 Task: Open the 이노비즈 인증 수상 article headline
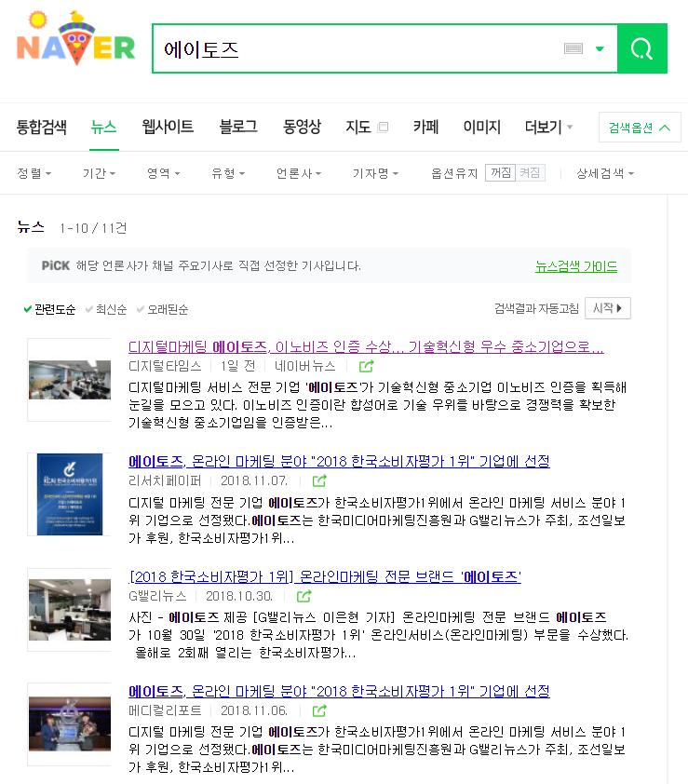coord(366,346)
